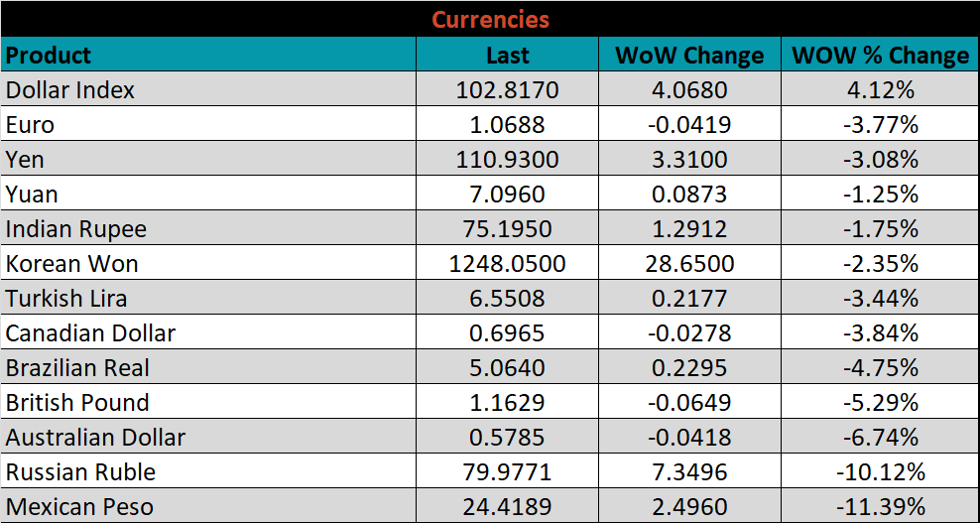The height and width of the screenshot is (523, 980).
Task: Click the Currencies table title
Action: click(x=490, y=20)
